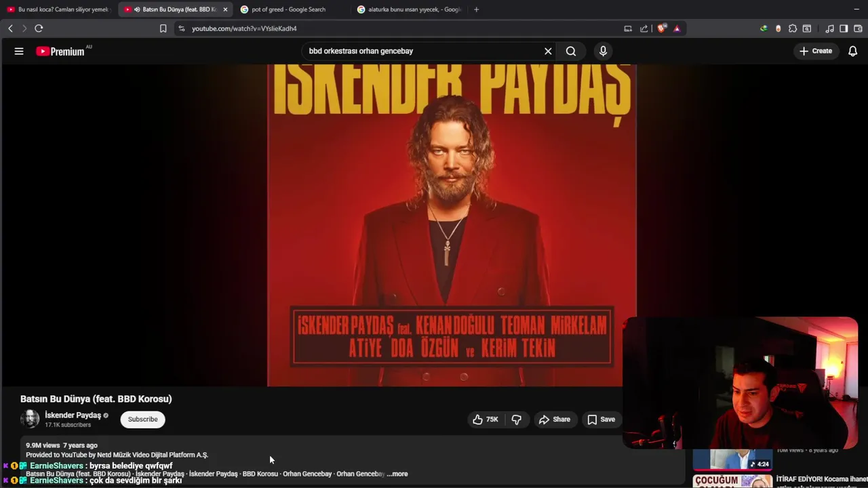Share this page from the address bar
This screenshot has height=488, width=868.
tap(644, 28)
